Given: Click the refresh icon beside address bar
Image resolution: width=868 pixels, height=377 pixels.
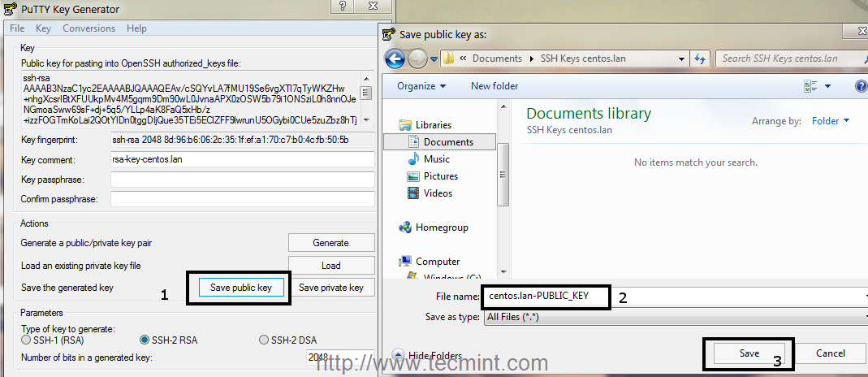Looking at the screenshot, I should click(x=700, y=58).
